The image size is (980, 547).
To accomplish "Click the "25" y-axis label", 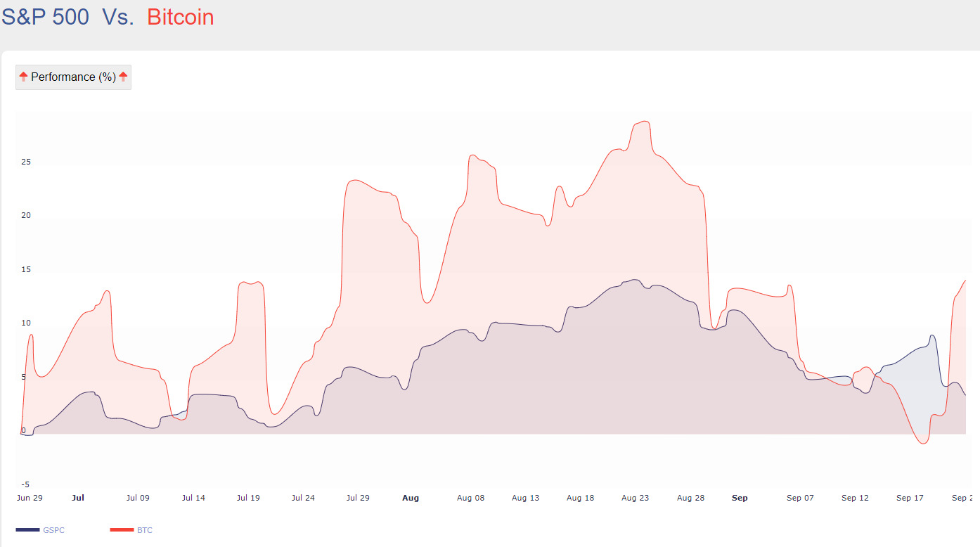I will [x=26, y=162].
